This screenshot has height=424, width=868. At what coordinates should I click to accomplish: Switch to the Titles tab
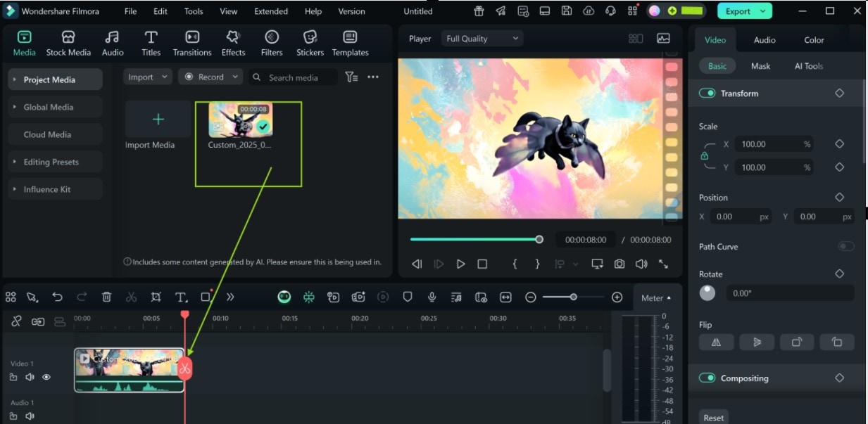151,44
